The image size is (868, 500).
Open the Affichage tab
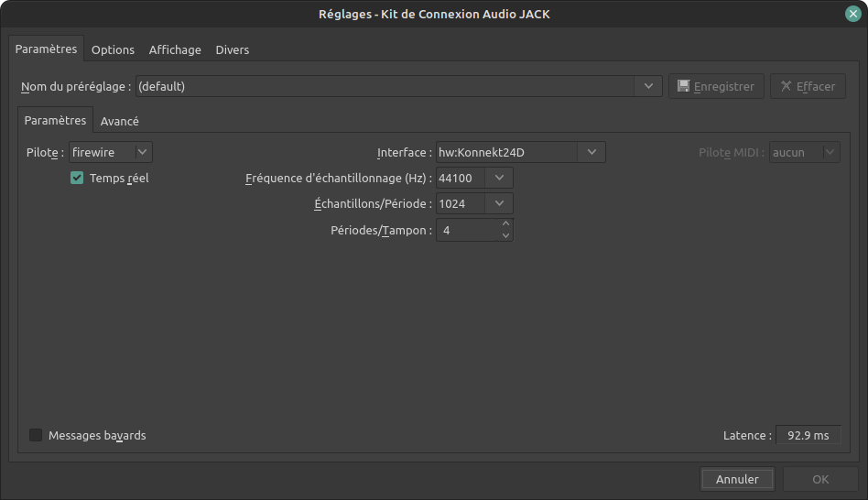tap(175, 49)
